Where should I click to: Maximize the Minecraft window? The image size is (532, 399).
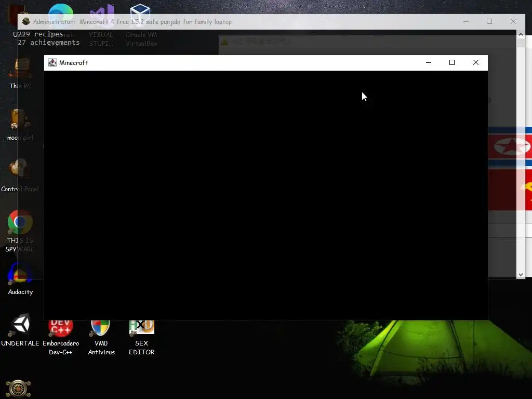tap(452, 62)
